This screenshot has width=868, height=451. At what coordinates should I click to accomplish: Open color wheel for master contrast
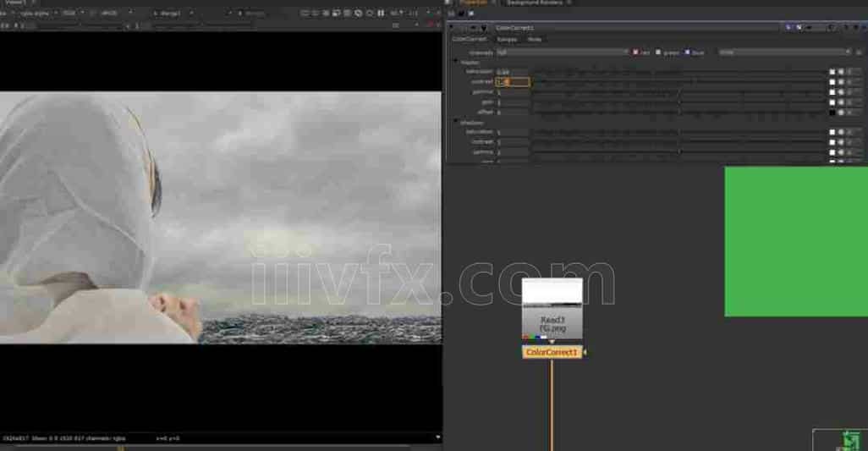(841, 82)
